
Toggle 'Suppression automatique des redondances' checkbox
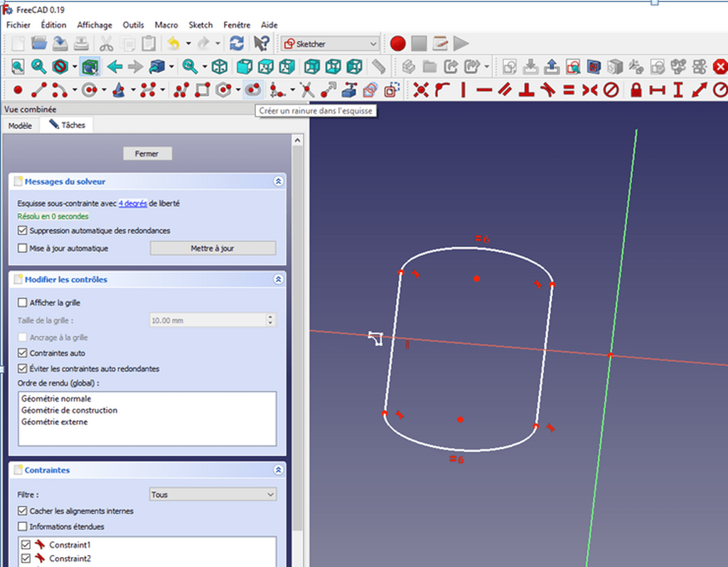tap(23, 231)
